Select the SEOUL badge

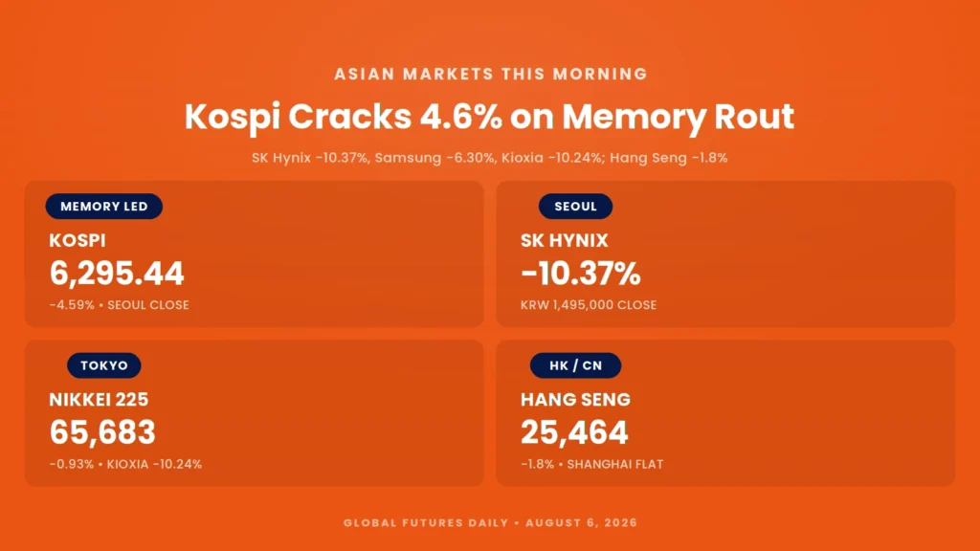tap(575, 207)
